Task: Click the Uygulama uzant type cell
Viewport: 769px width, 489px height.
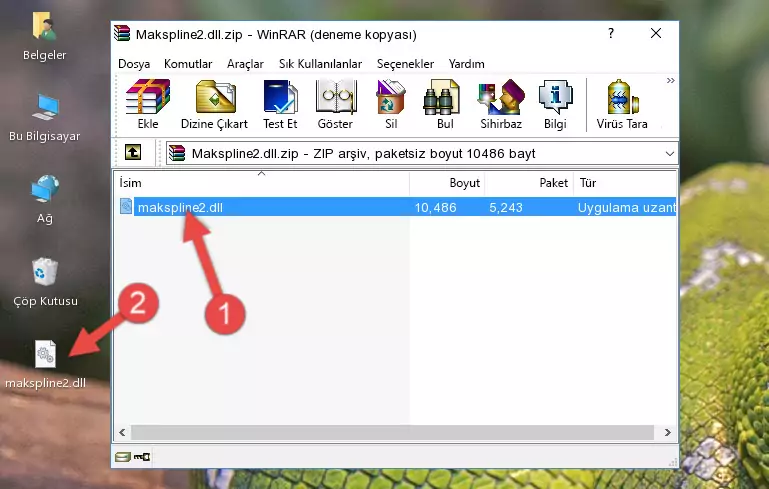Action: (626, 207)
